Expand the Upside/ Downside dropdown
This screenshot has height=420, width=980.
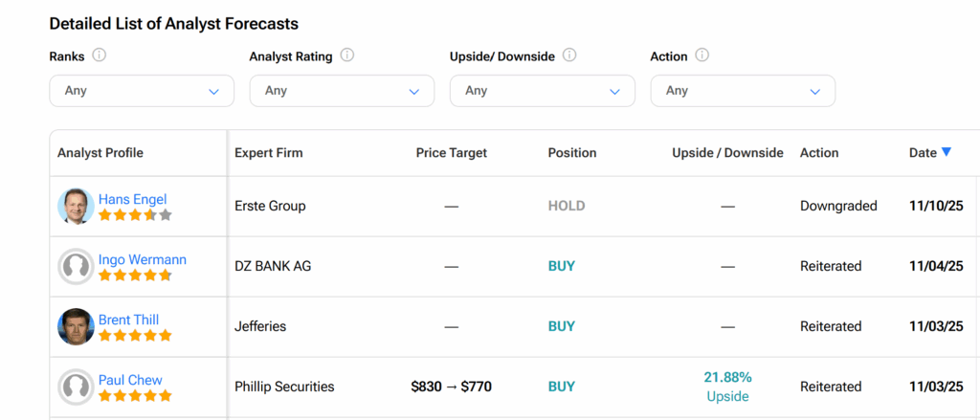(x=542, y=91)
